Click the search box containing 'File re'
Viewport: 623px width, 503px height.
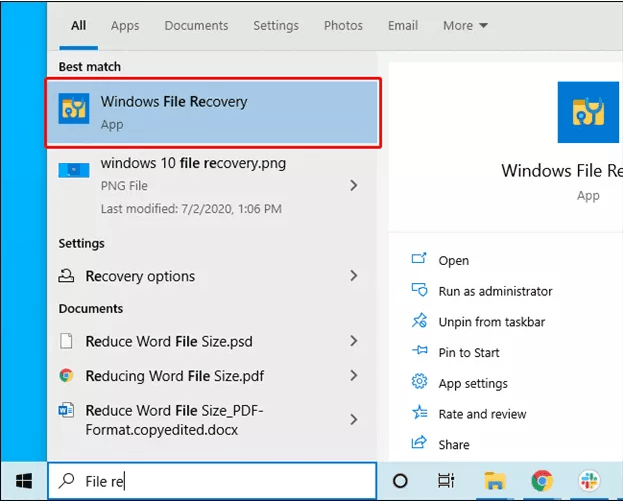tap(212, 481)
